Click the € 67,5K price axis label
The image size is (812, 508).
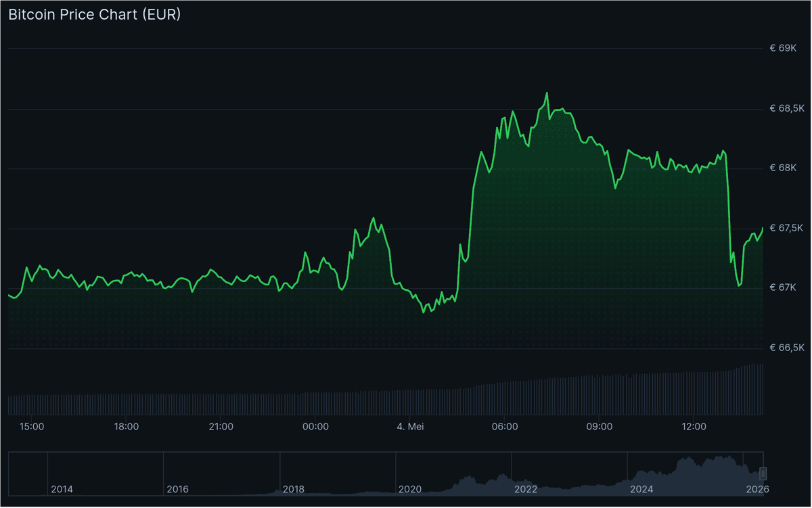click(787, 229)
